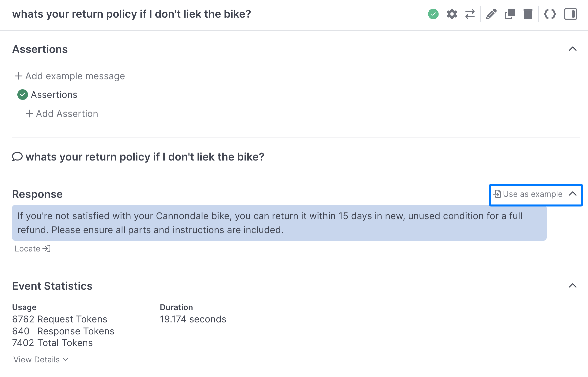Expand View Details dropdown
The width and height of the screenshot is (588, 377).
click(41, 359)
